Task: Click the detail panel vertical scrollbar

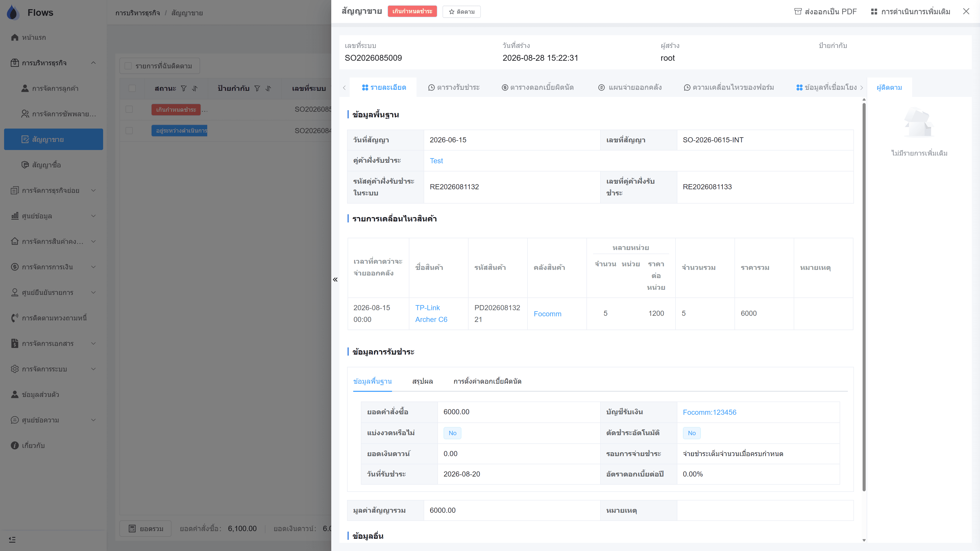Action: [864, 297]
